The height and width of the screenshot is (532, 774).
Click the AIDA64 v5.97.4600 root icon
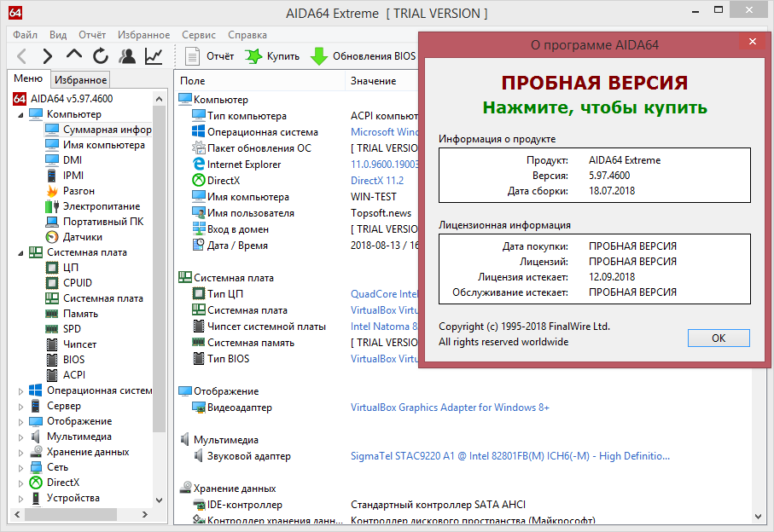pos(20,99)
